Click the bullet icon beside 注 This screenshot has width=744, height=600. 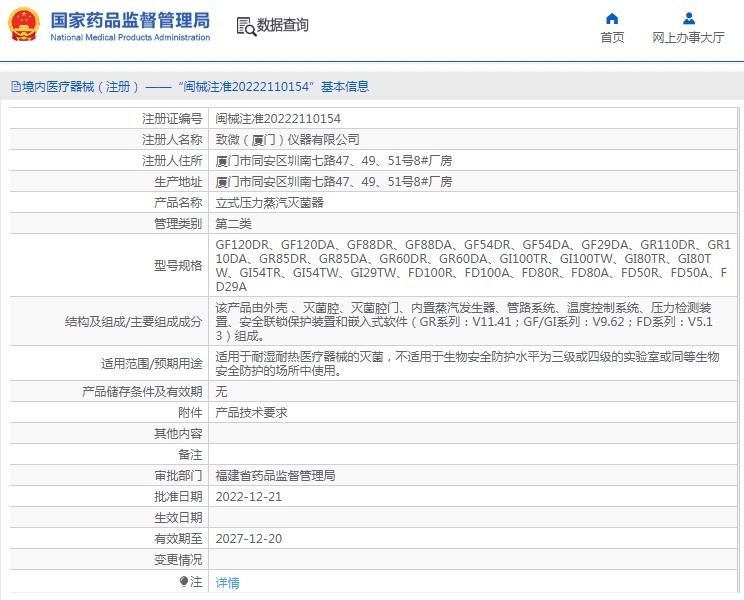click(x=184, y=582)
